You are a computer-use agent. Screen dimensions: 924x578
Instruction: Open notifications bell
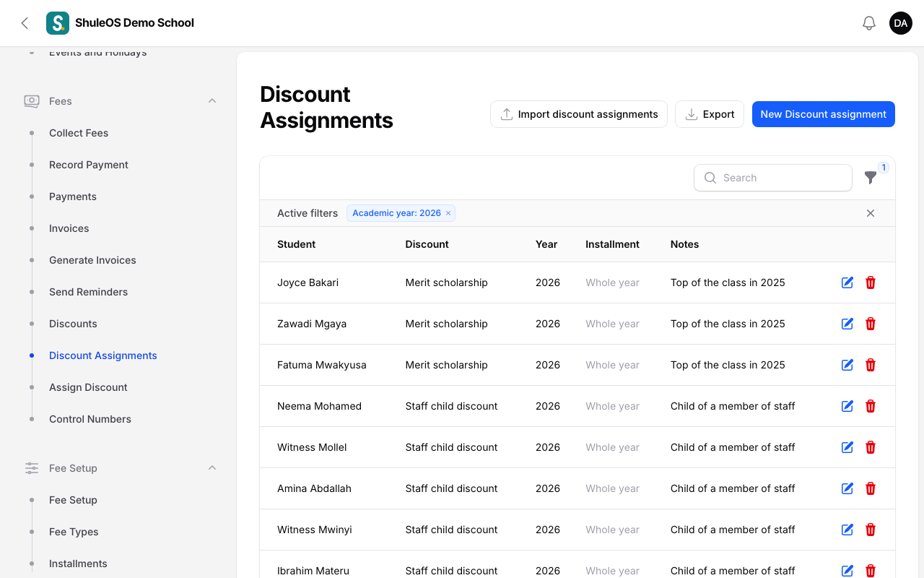click(869, 23)
